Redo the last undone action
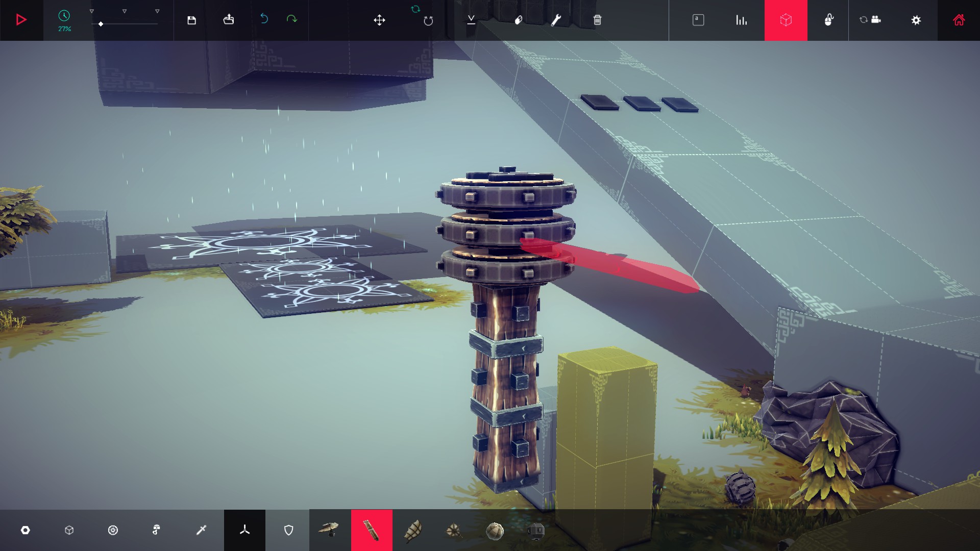The width and height of the screenshot is (980, 551). tap(291, 19)
